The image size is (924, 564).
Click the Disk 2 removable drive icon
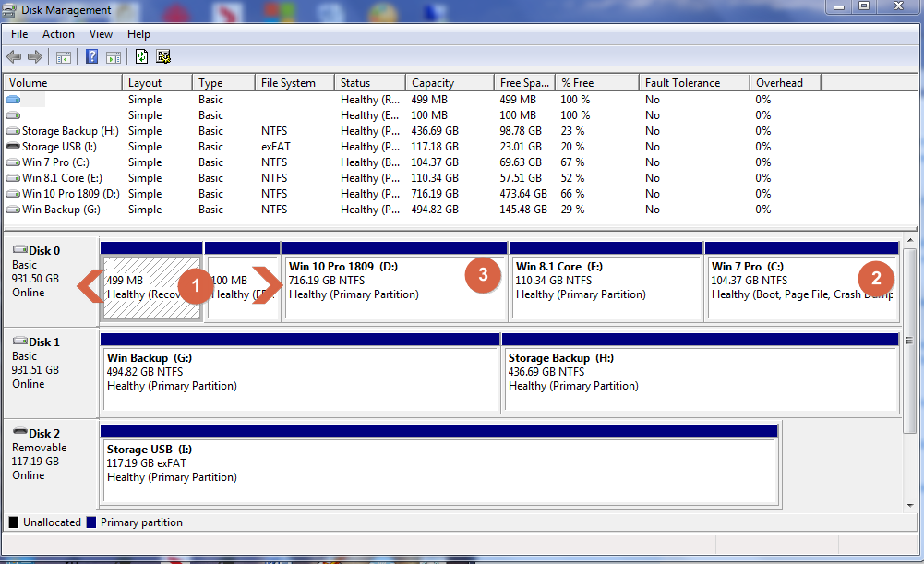[19, 433]
